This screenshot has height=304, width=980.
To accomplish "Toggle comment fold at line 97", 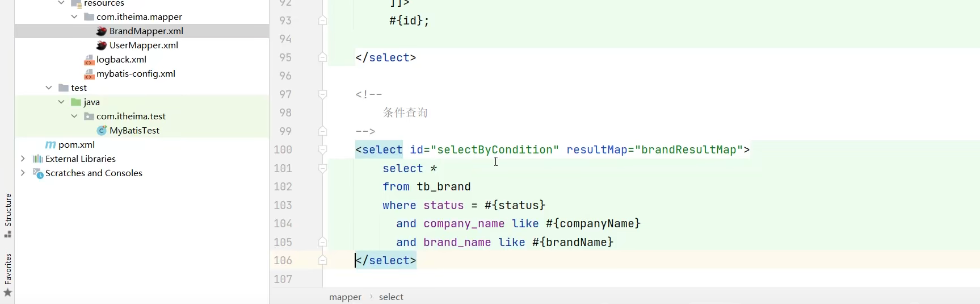I will point(322,94).
